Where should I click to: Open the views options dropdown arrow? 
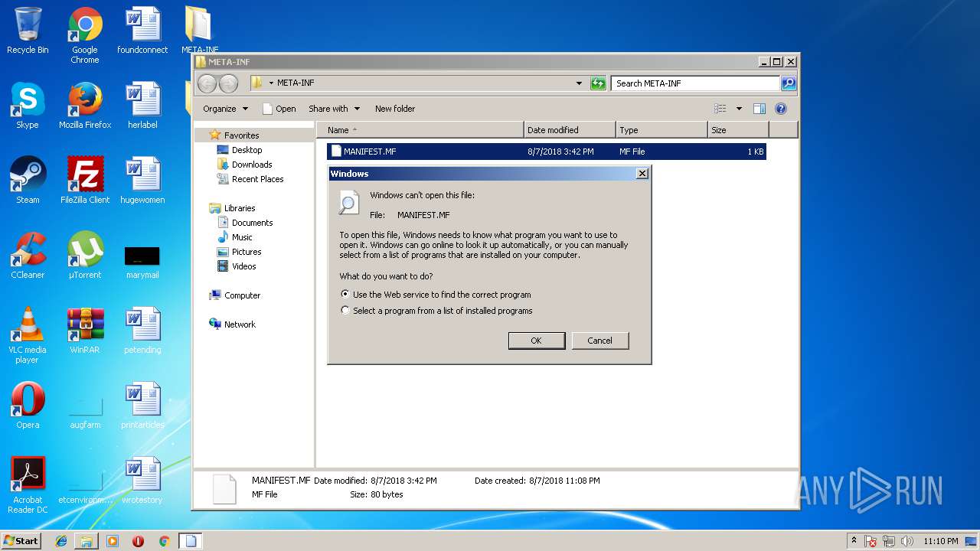(739, 109)
